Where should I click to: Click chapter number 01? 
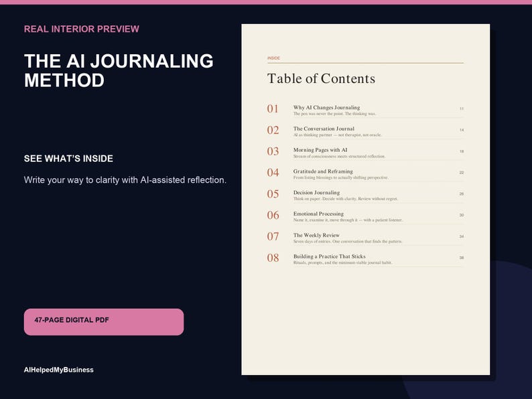click(273, 109)
